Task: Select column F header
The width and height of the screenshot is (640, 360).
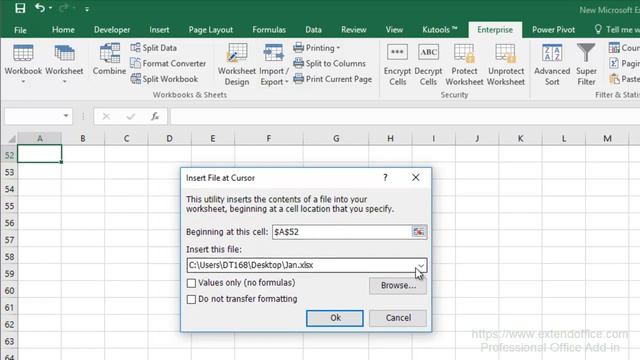Action: tap(269, 139)
